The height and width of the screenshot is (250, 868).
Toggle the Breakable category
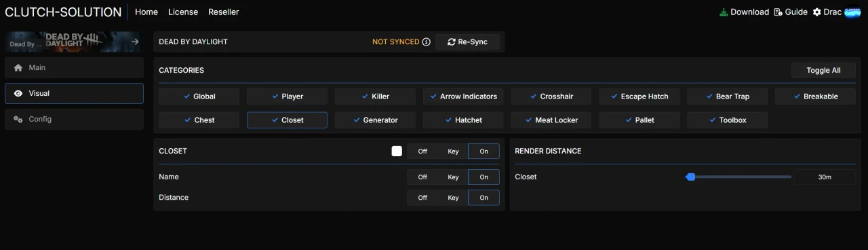coord(815,96)
